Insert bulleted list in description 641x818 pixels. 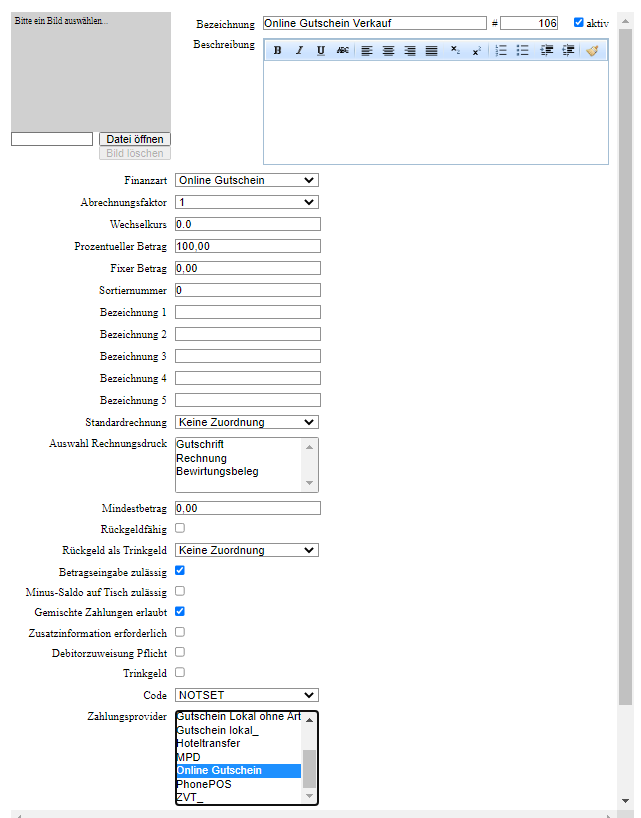point(523,51)
